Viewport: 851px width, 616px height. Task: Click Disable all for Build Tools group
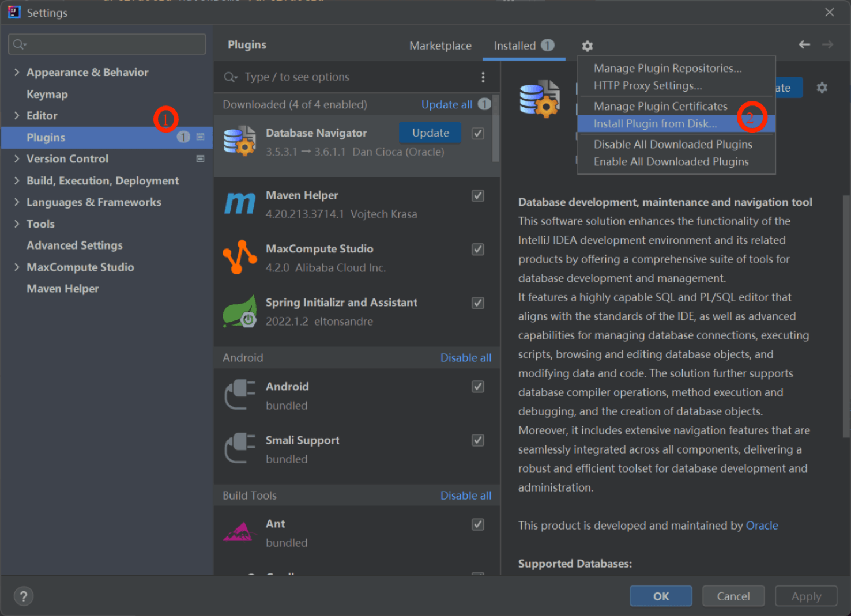coord(466,495)
